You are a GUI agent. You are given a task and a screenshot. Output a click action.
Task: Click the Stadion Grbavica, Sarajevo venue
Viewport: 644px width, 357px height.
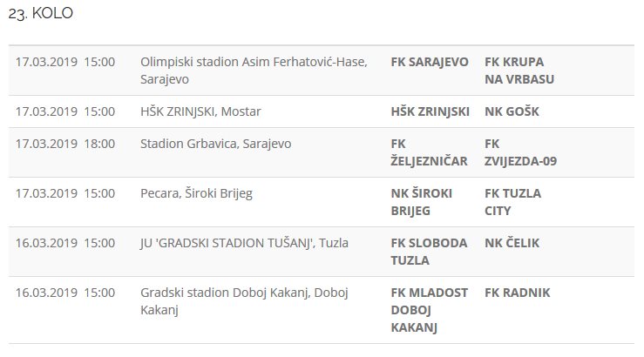pos(215,144)
